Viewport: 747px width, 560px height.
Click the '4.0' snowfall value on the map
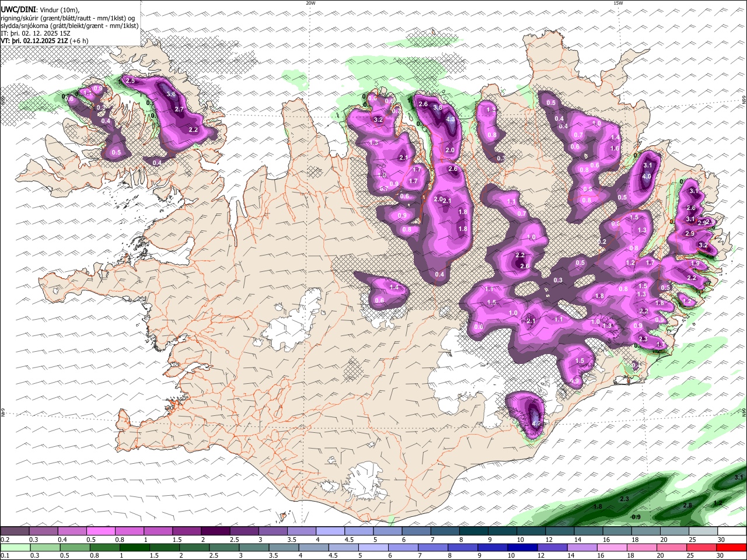[647, 176]
